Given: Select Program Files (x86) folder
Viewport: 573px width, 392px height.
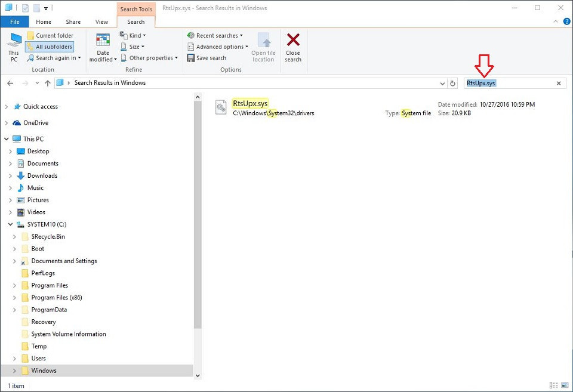Looking at the screenshot, I should click(x=57, y=297).
